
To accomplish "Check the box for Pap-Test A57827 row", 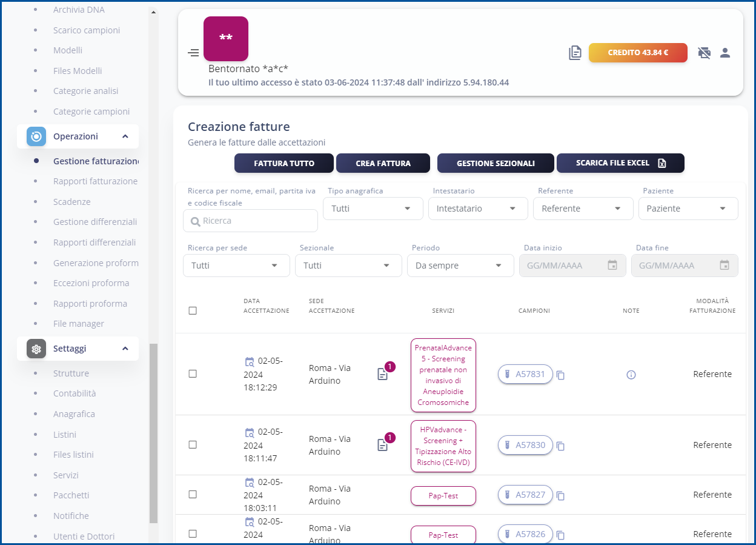I will click(x=193, y=494).
